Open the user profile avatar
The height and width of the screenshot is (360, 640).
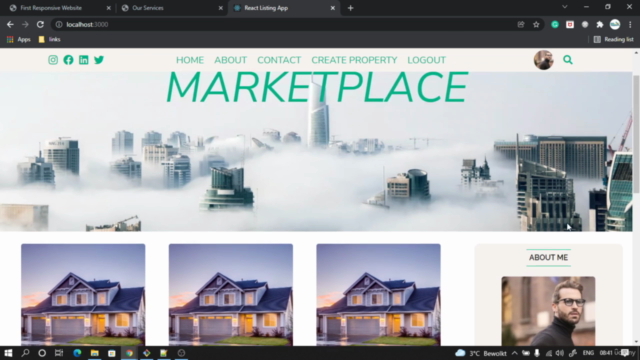544,60
